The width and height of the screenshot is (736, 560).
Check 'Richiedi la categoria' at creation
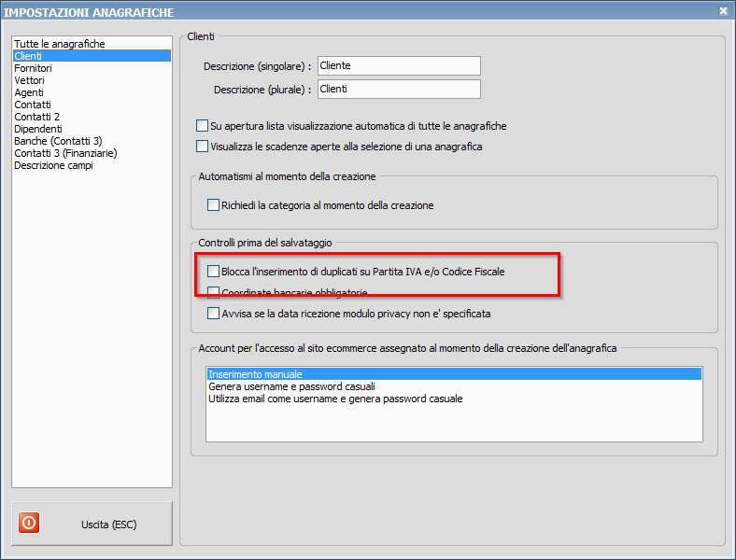coord(213,205)
